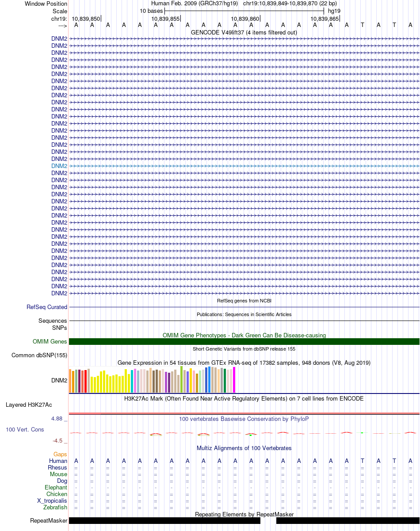Open the GTEx Gene Expression track title
Screen dimensions: 420x531
point(244,363)
